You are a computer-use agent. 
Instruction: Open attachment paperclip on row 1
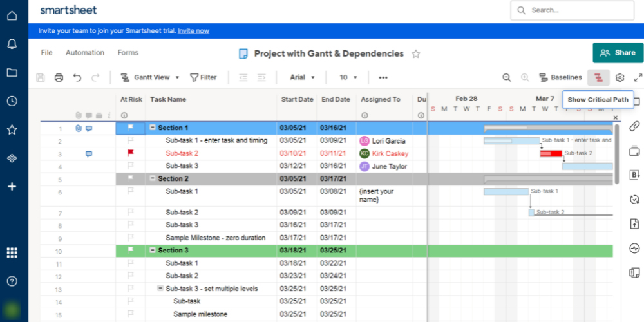pos(79,128)
